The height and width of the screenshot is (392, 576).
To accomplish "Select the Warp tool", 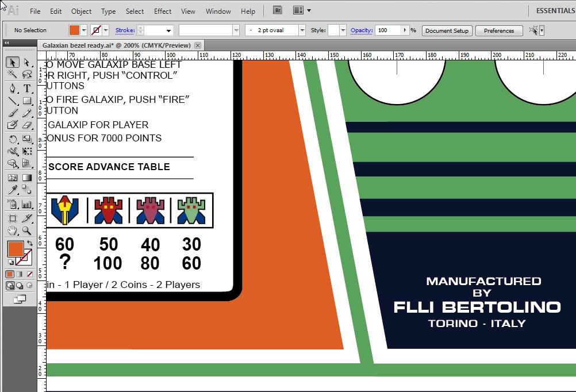I will click(x=13, y=151).
